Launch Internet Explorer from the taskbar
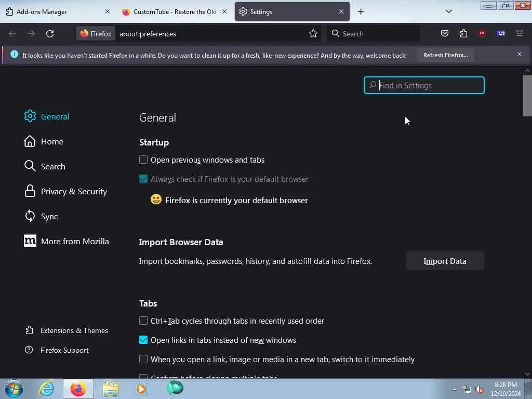Viewport: 532px width, 399px height. 46,389
